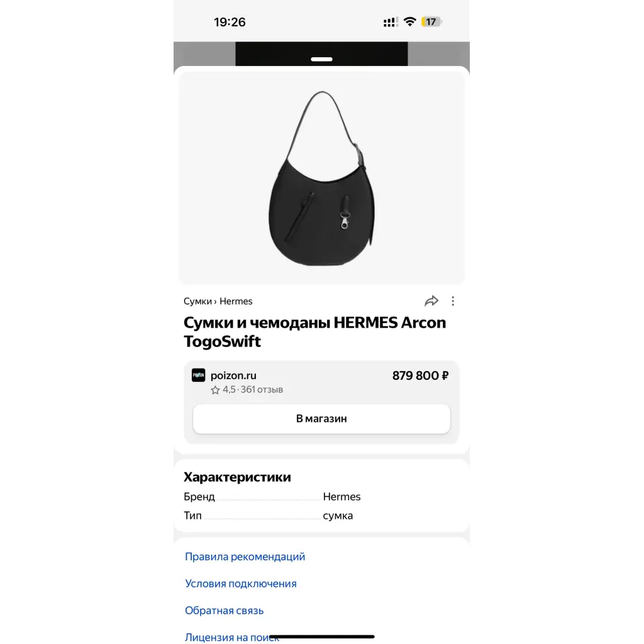Tap the 879 800 ₽ price
The height and width of the screenshot is (644, 644).
420,375
